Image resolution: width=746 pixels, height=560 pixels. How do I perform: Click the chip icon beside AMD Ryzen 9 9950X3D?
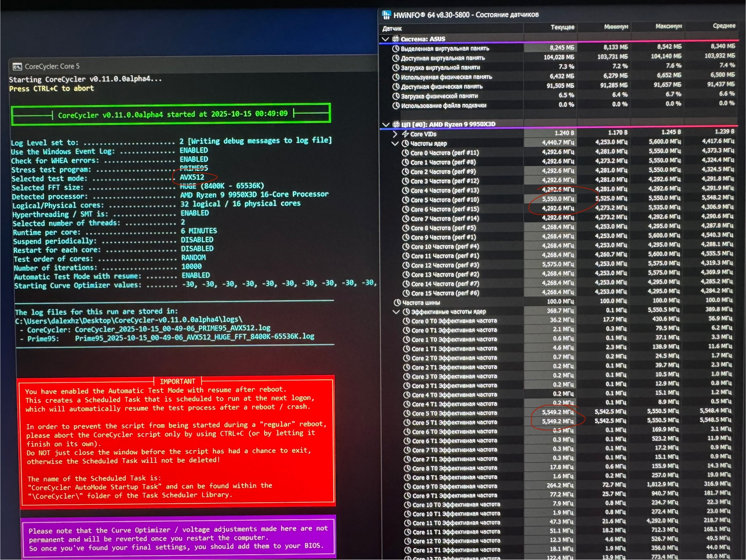(x=396, y=124)
